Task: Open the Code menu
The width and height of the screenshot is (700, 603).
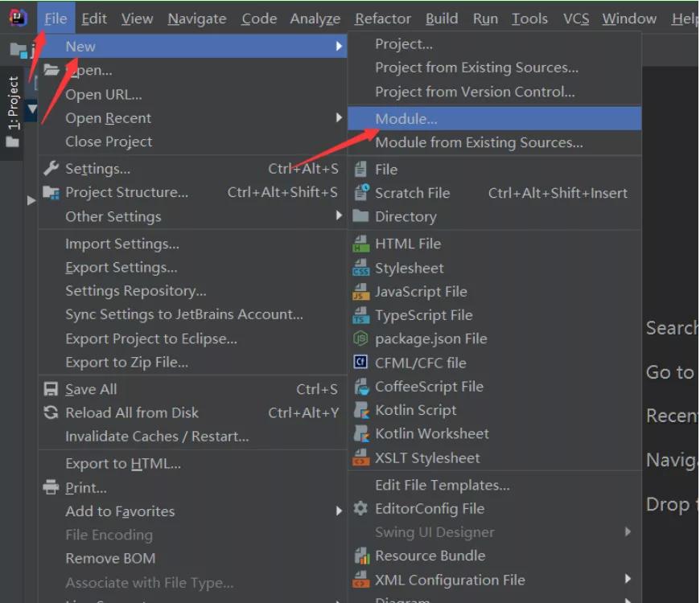Action: click(x=259, y=18)
